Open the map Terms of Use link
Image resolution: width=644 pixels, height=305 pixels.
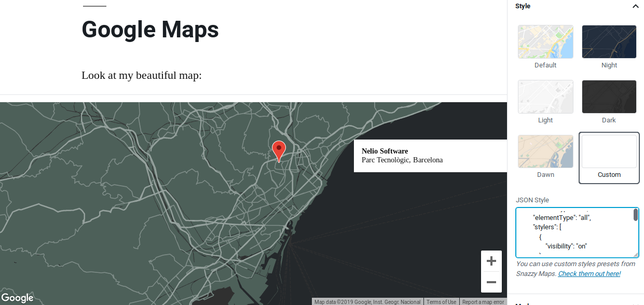[x=442, y=302]
